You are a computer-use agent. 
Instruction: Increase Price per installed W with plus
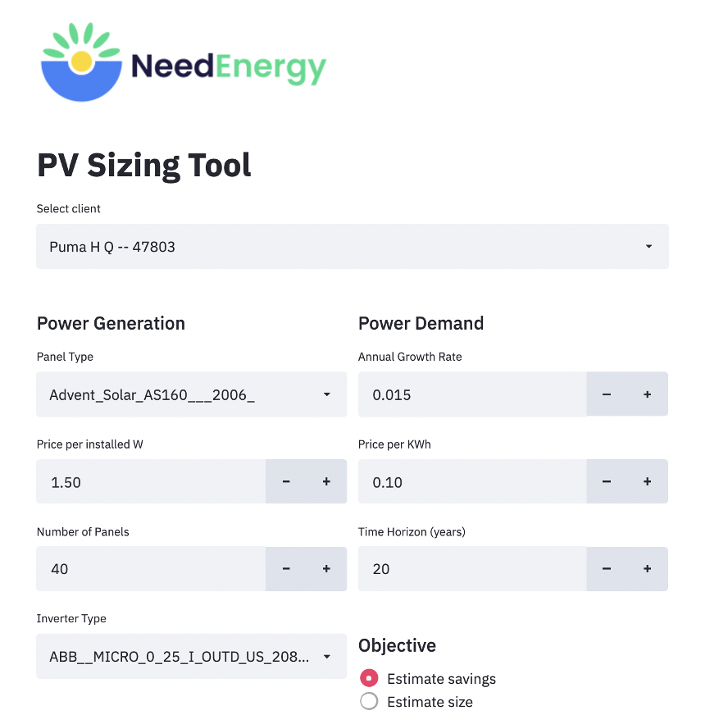point(326,481)
